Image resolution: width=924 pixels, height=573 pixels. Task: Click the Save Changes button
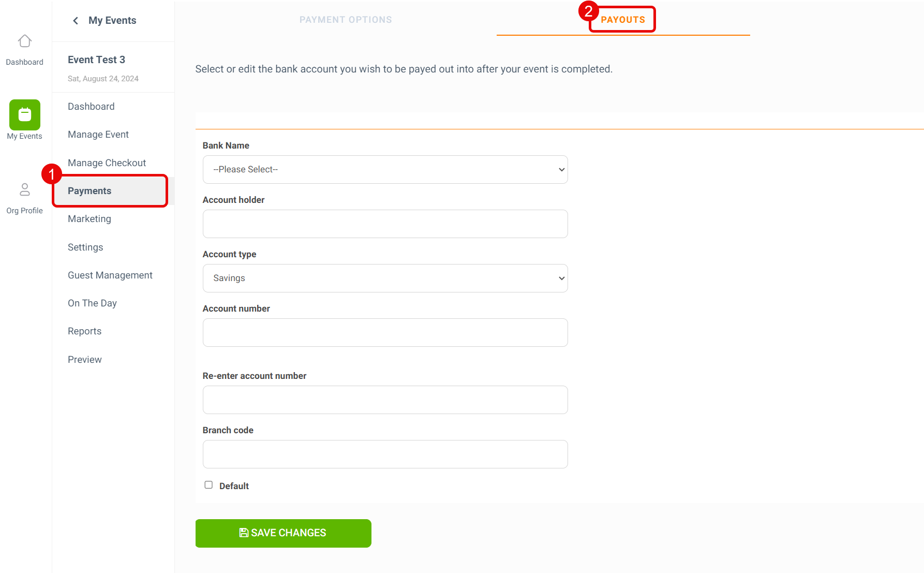(284, 533)
